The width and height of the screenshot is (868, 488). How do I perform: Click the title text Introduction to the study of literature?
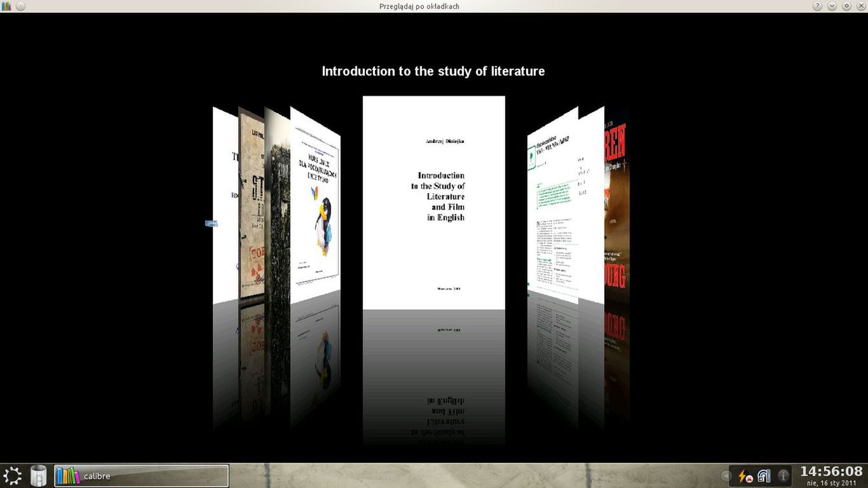tap(433, 71)
